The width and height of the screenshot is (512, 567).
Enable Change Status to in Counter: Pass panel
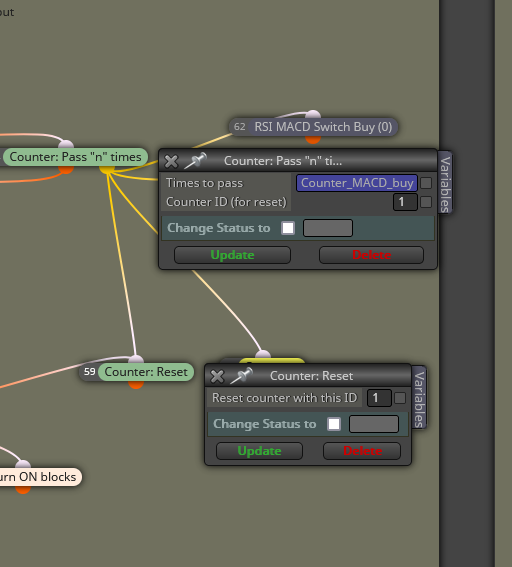(x=288, y=228)
